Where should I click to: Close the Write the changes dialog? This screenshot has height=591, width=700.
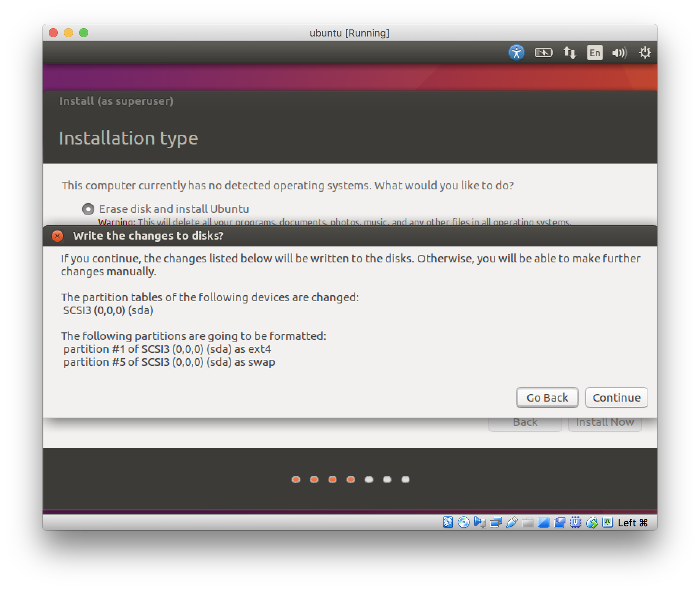click(x=57, y=236)
